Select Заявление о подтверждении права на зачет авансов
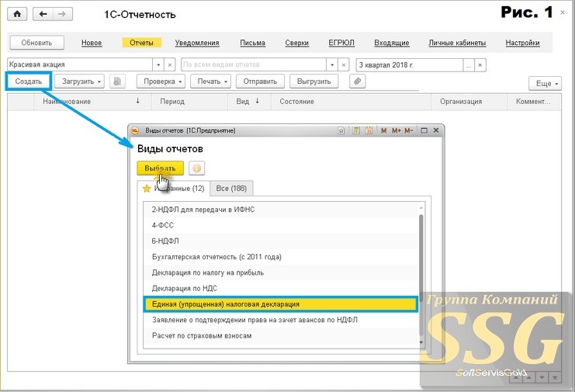The height and width of the screenshot is (392, 575). click(x=281, y=320)
